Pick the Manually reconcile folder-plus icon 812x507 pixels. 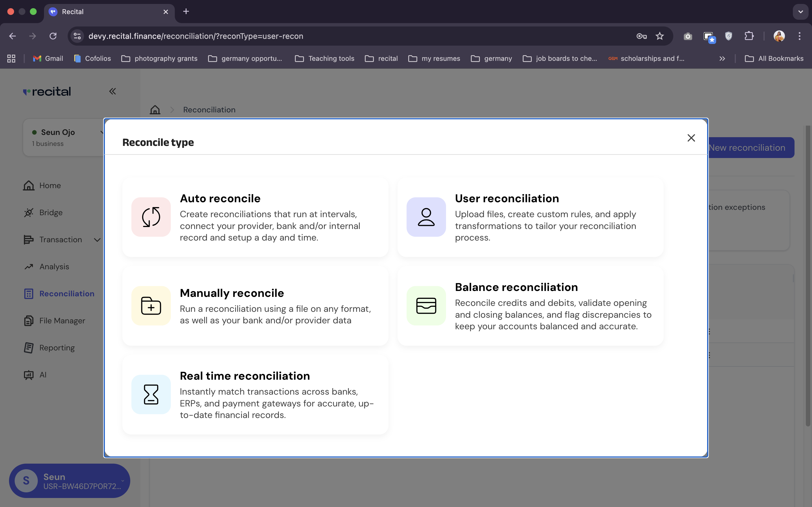coord(151,306)
